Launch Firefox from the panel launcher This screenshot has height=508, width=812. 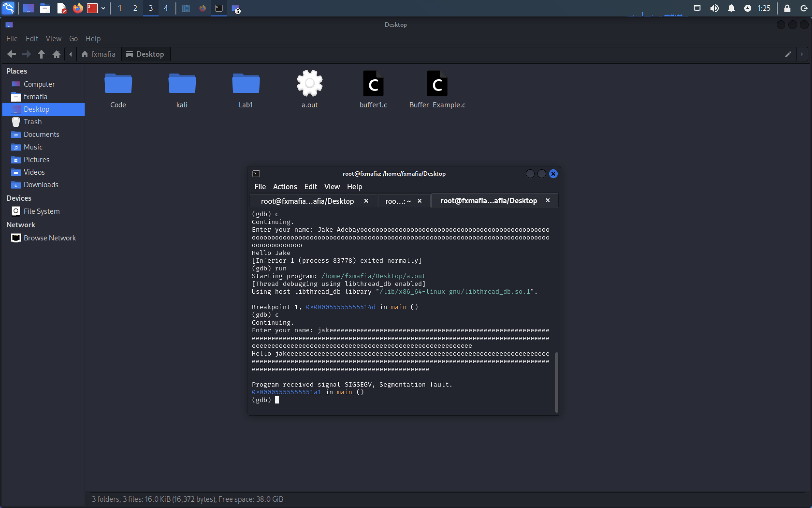pos(78,8)
